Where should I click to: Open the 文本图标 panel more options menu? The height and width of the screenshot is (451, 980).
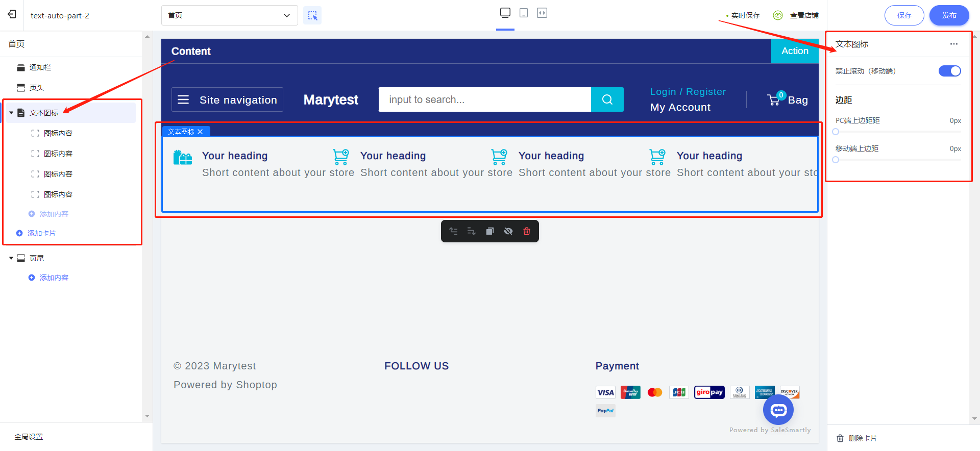(954, 44)
